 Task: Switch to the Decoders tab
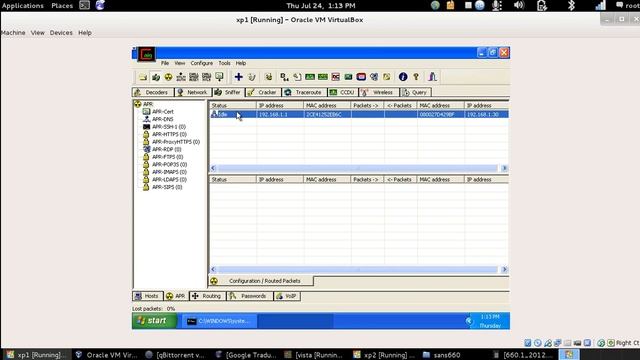[153, 92]
